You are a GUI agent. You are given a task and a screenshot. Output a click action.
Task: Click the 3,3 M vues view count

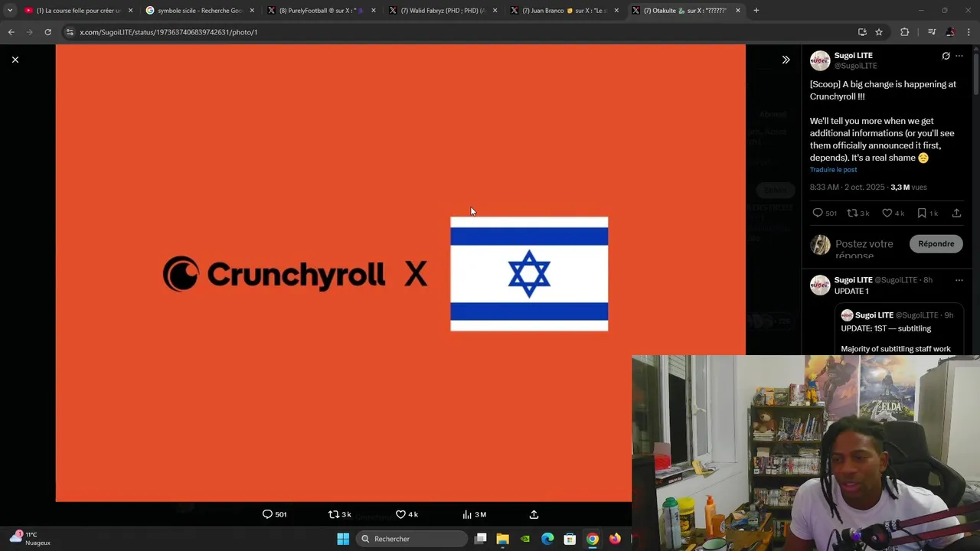908,187
